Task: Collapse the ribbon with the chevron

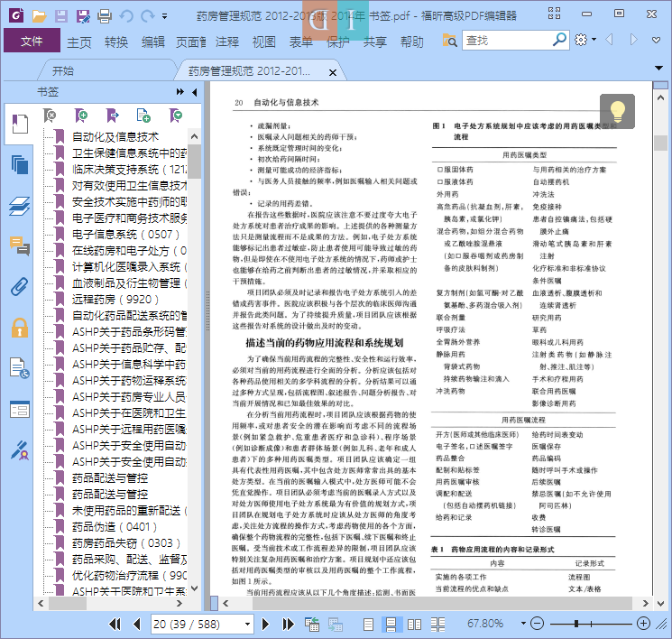Action: coord(656,41)
